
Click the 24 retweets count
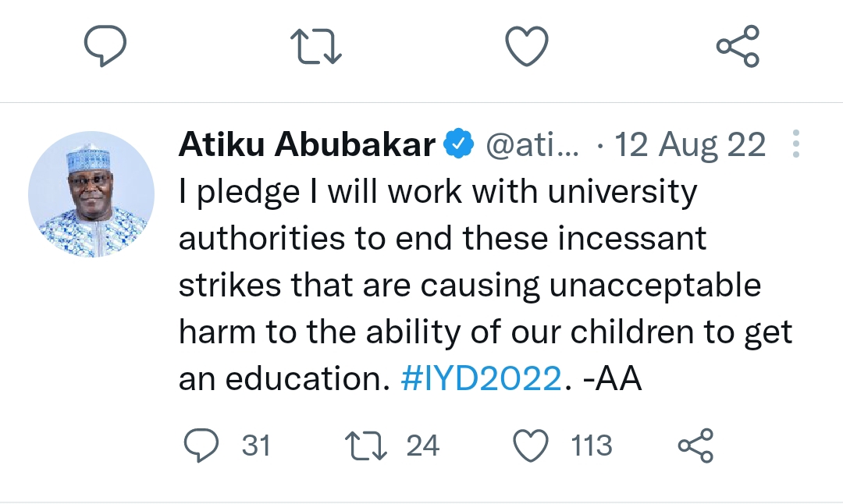[x=423, y=445]
